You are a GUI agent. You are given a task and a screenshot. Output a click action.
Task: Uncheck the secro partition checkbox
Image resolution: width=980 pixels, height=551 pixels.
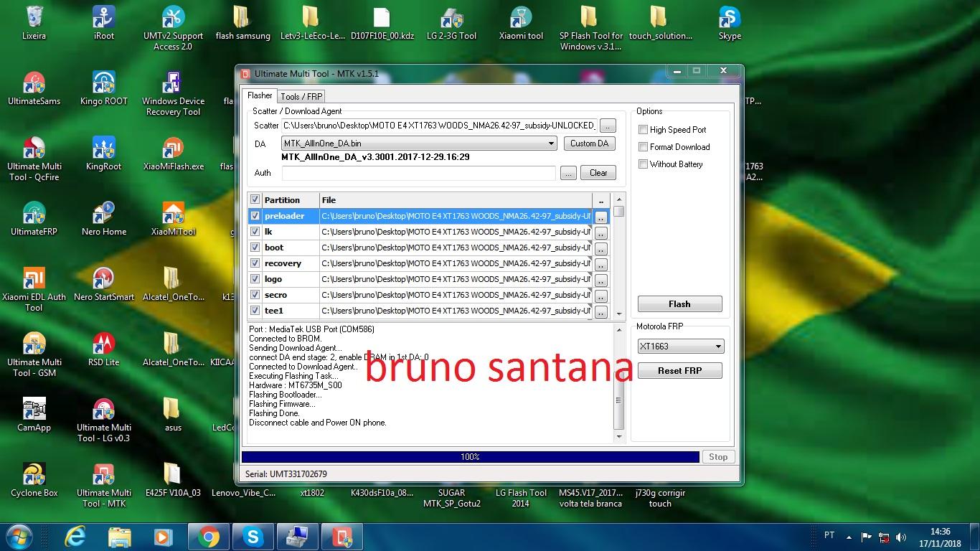tap(255, 295)
